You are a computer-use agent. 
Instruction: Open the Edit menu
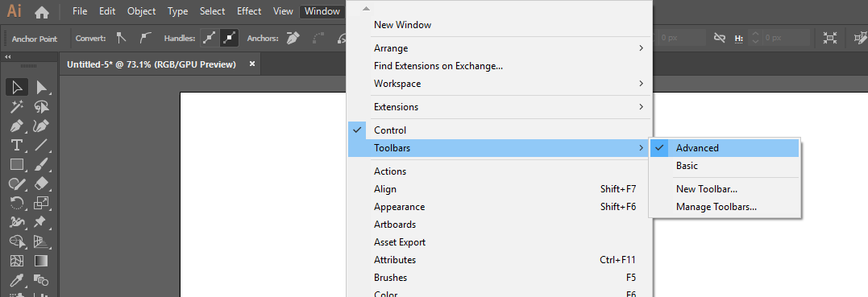107,11
